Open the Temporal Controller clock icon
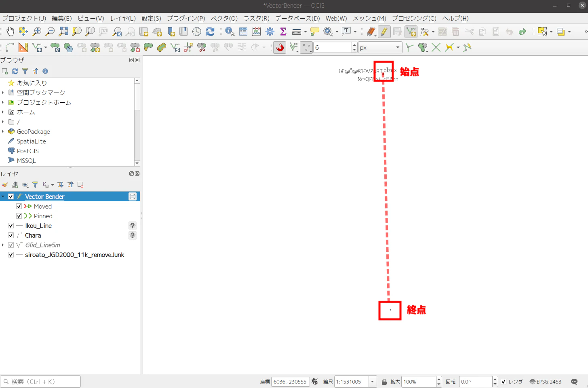 pyautogui.click(x=197, y=32)
